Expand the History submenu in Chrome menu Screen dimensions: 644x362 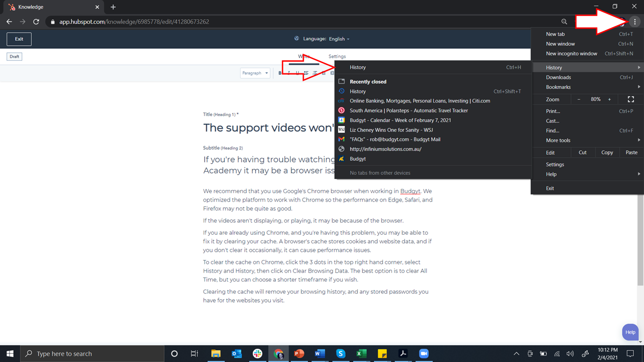click(x=587, y=67)
